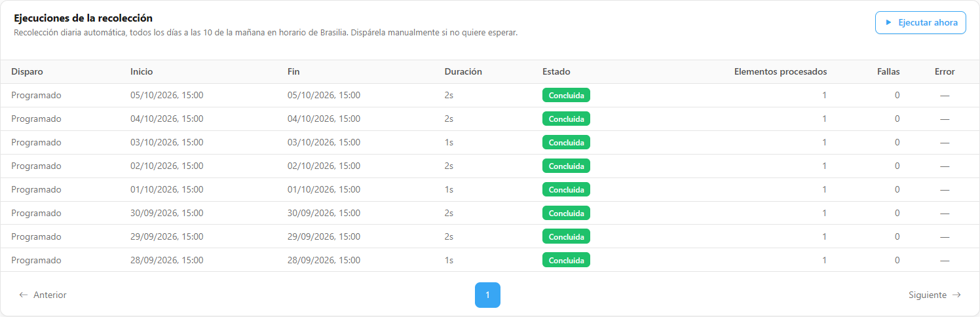Click the Fallas column header

click(x=888, y=71)
